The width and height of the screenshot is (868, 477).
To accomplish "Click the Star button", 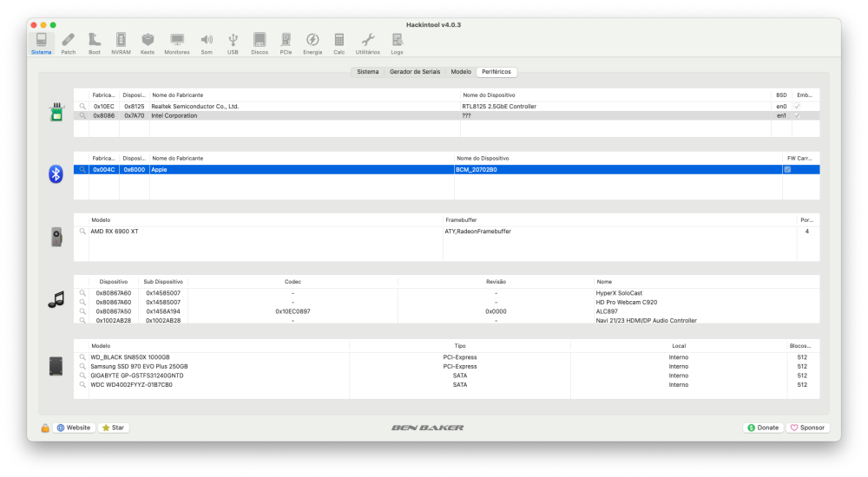I will coord(114,428).
